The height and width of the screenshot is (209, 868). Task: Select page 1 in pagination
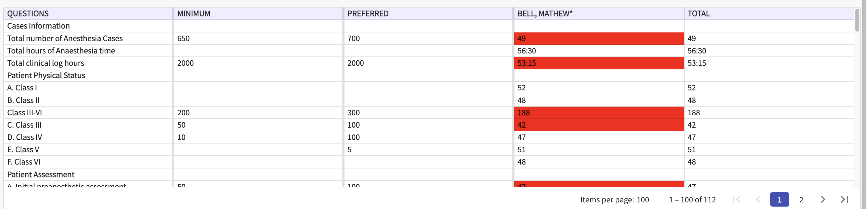779,200
